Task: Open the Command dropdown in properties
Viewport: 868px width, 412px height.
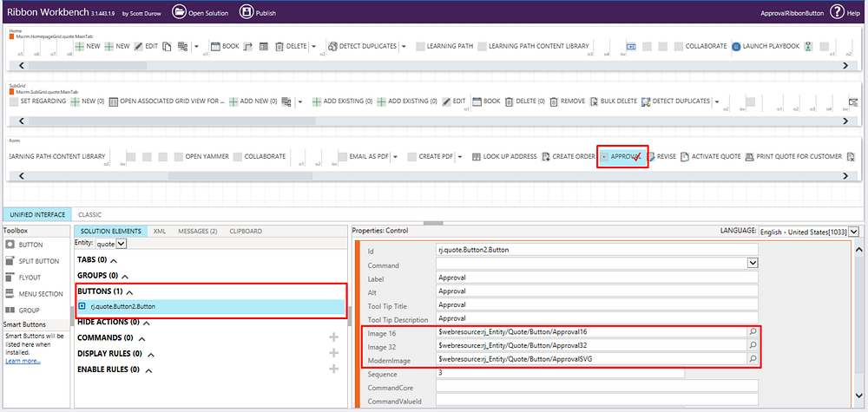Action: 752,263
